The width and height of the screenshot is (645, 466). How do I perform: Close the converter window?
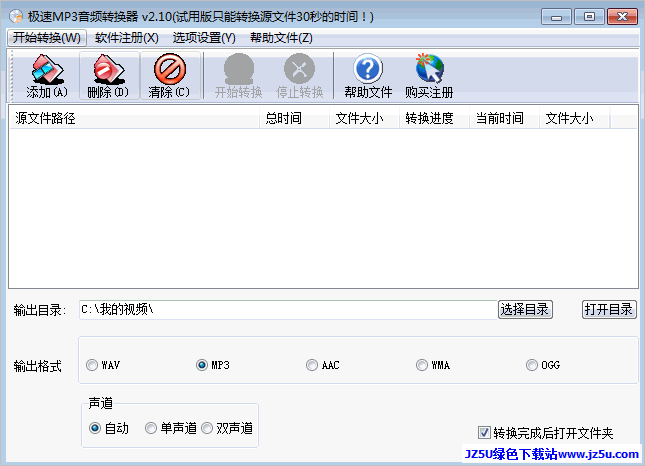click(622, 17)
